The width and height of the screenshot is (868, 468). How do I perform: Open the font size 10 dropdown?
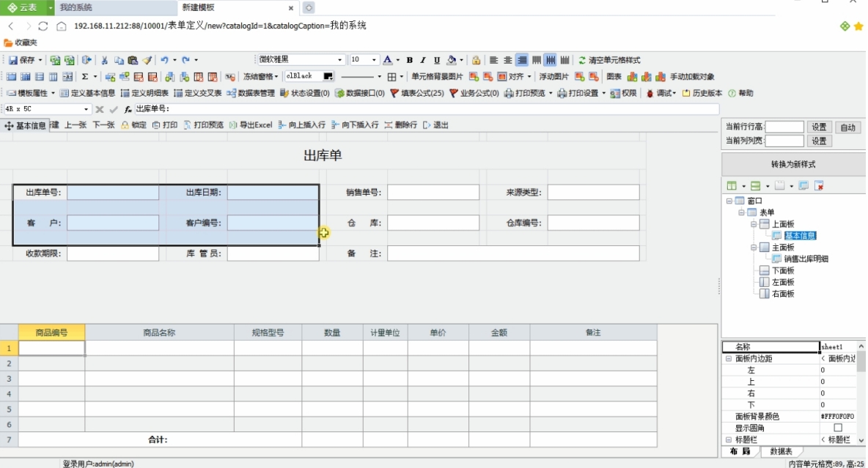click(x=374, y=60)
